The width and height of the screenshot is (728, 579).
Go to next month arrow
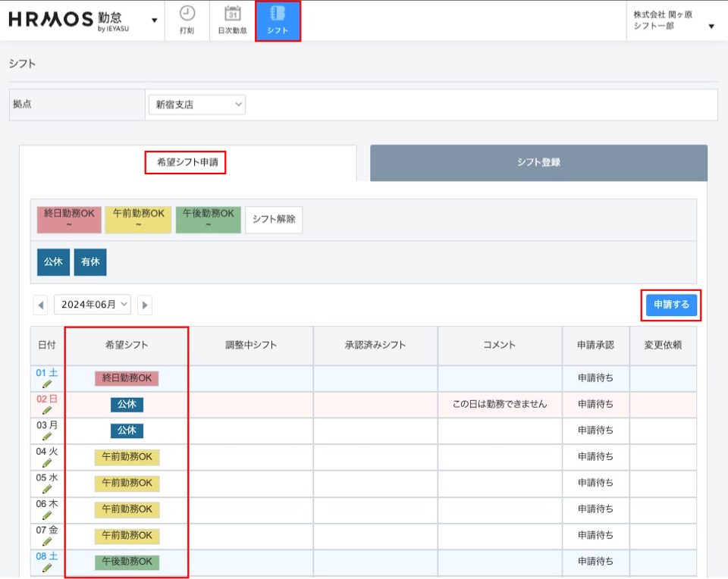(x=144, y=305)
